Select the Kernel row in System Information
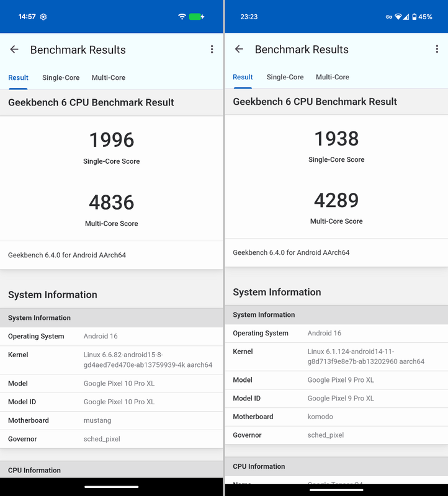This screenshot has height=496, width=448. point(112,359)
